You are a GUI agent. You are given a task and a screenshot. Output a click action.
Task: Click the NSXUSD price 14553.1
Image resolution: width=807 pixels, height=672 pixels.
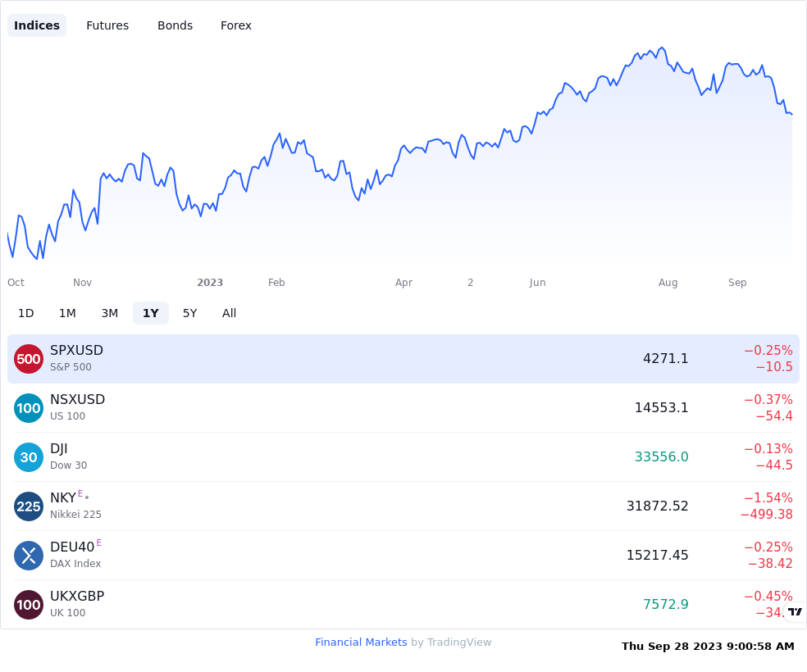[661, 408]
